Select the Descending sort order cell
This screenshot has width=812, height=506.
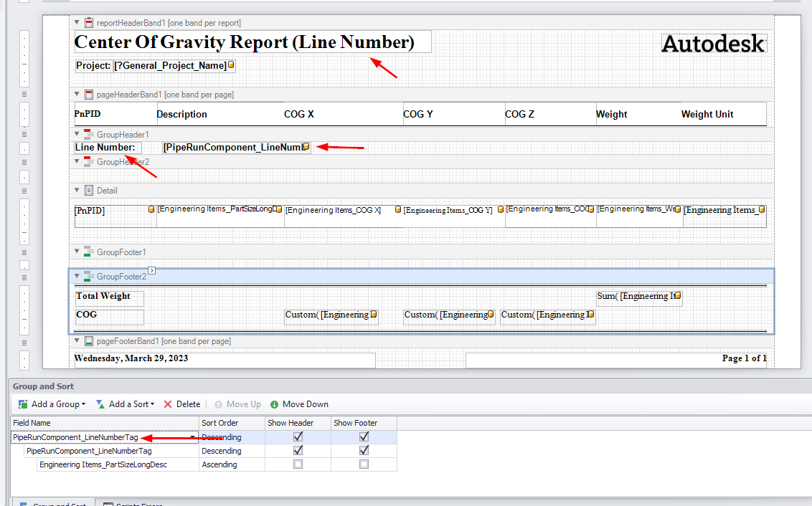click(x=219, y=437)
